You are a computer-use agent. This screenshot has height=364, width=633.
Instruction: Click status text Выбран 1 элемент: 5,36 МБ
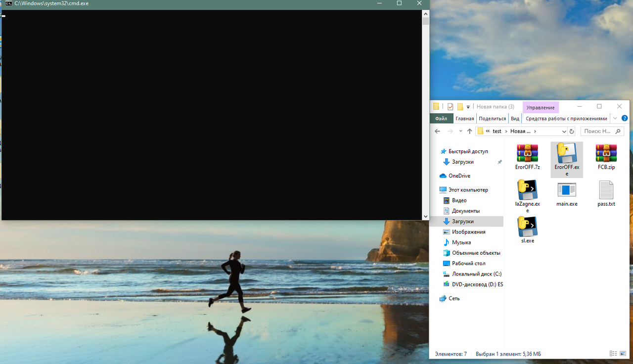508,354
